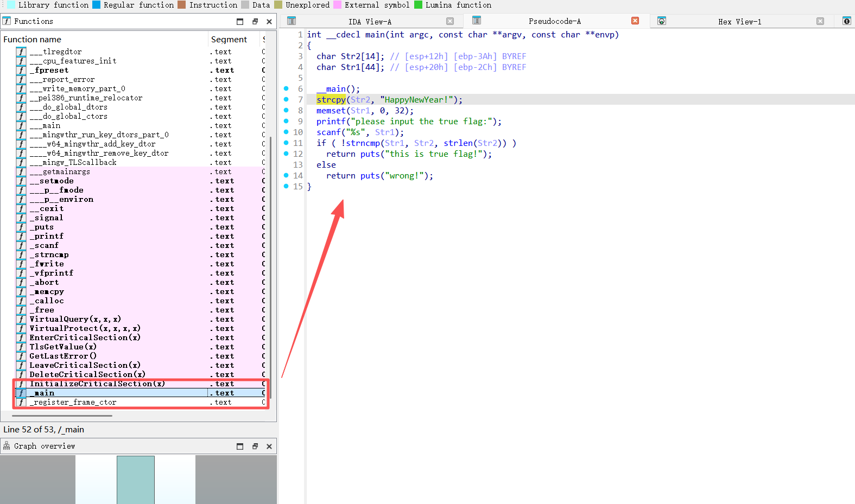This screenshot has height=504, width=855.
Task: Click function icon beside _fwrite
Action: click(21, 264)
